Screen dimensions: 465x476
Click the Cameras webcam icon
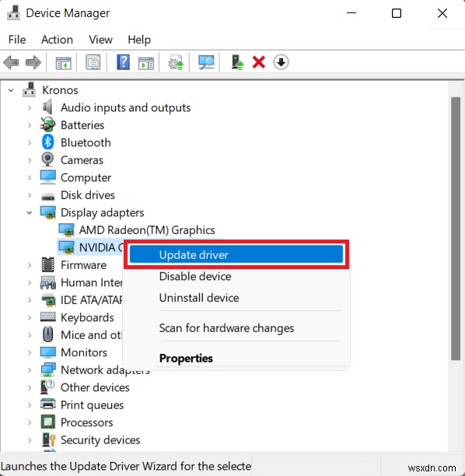coord(47,159)
